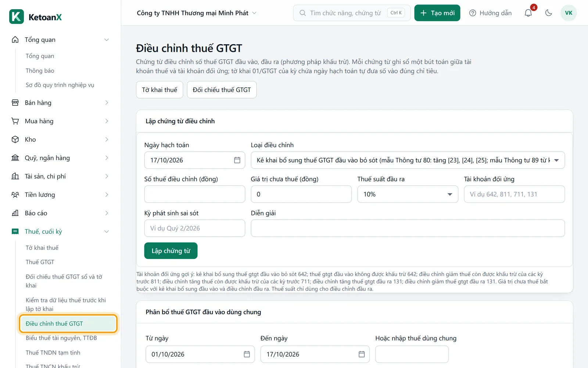This screenshot has width=588, height=368.
Task: Open Tờ khai thuế in sidebar
Action: pyautogui.click(x=42, y=248)
